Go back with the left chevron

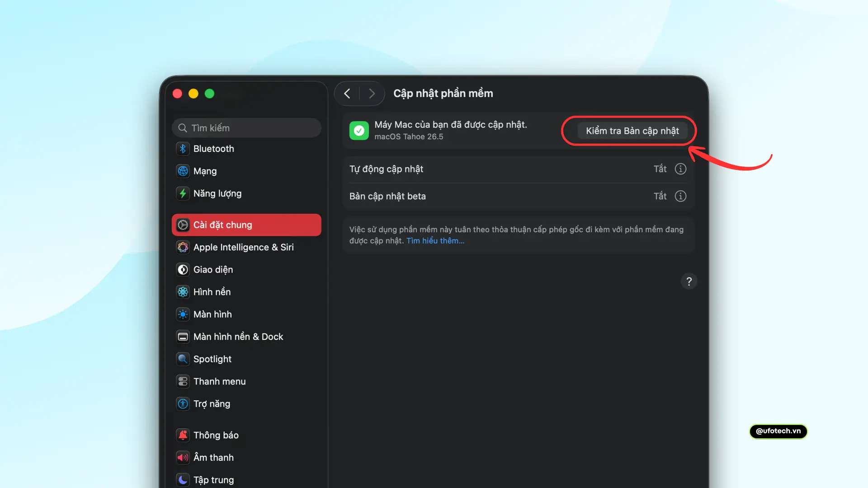pyautogui.click(x=347, y=94)
